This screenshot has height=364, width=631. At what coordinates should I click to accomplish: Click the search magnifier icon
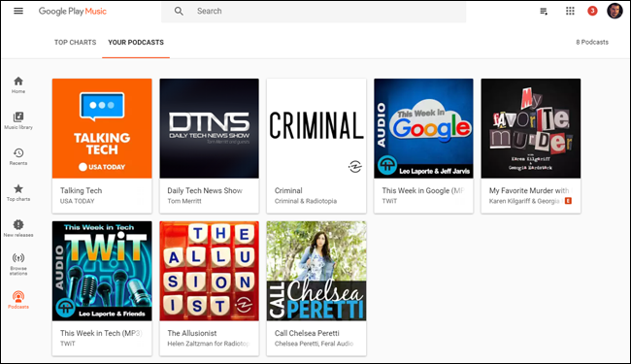[179, 12]
